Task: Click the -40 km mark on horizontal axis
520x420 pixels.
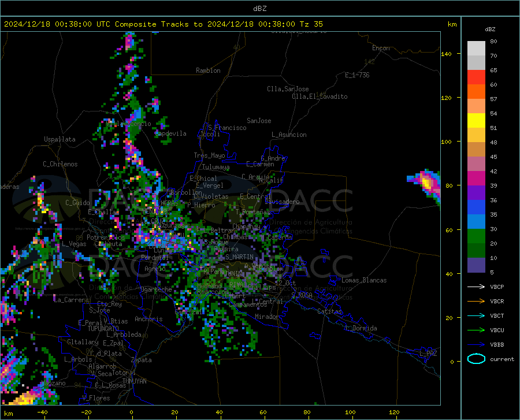Action: click(42, 412)
